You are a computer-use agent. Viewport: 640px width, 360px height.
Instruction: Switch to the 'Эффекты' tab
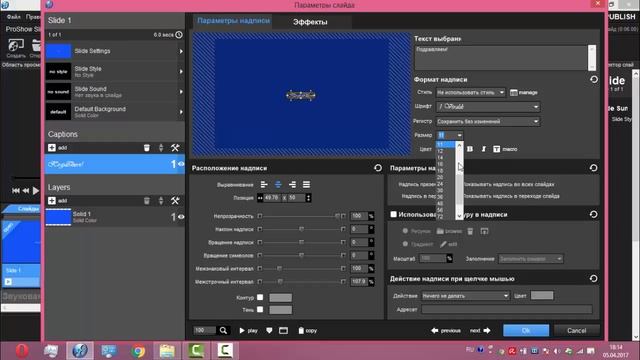point(310,22)
